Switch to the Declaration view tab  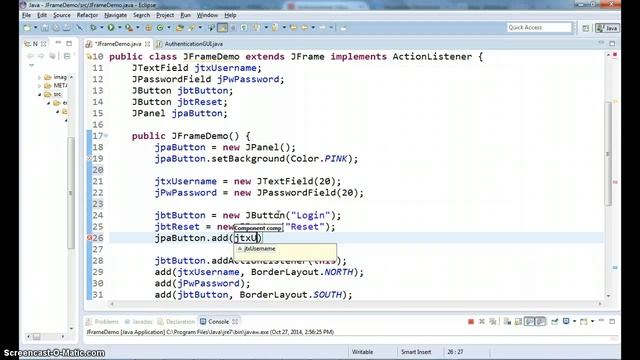[x=176, y=322]
